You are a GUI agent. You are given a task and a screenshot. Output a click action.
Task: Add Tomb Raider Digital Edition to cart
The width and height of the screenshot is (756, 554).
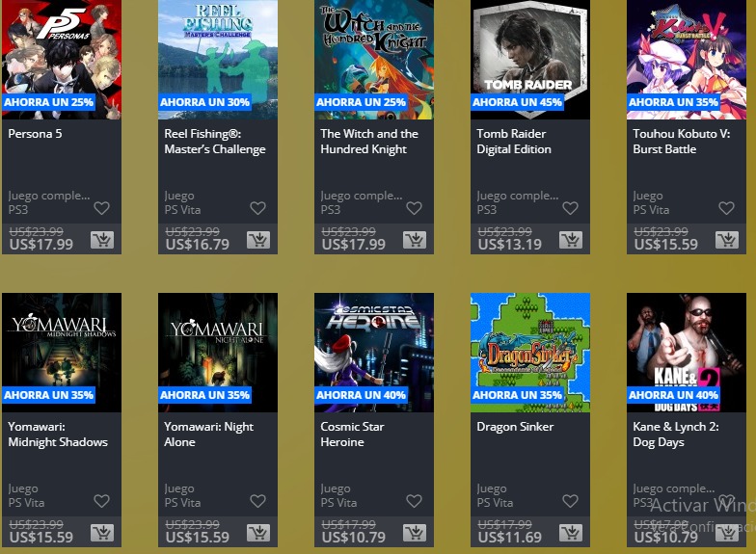tap(571, 239)
